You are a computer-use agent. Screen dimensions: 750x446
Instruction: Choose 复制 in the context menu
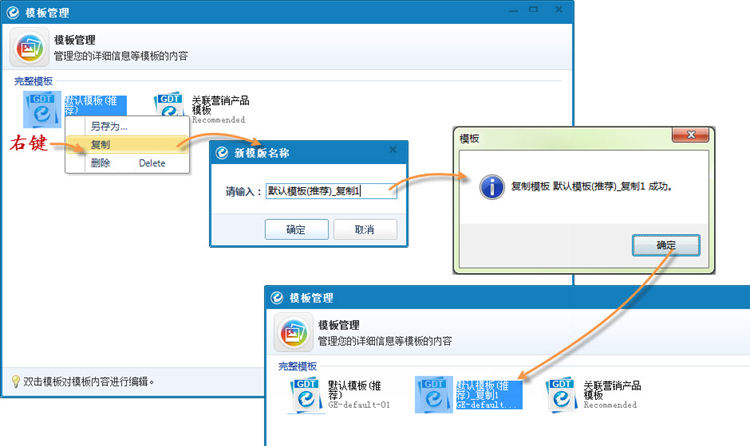click(101, 145)
